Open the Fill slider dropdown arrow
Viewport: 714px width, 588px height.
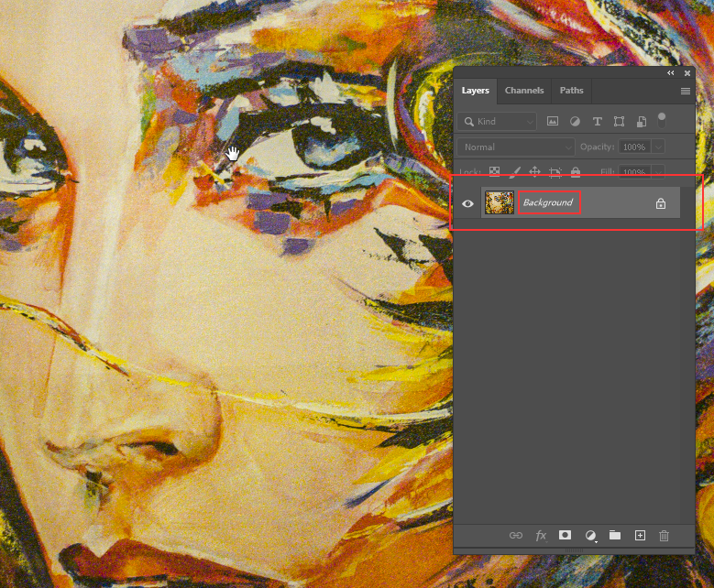click(658, 172)
